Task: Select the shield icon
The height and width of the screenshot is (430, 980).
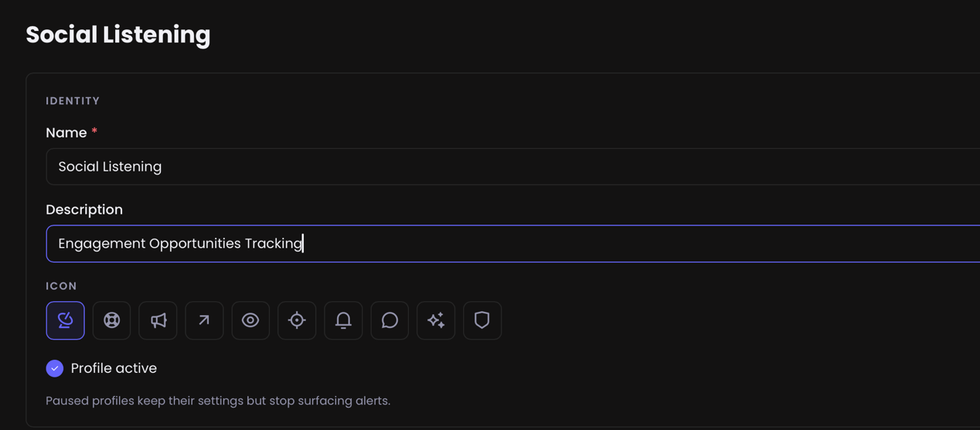Action: (x=482, y=320)
